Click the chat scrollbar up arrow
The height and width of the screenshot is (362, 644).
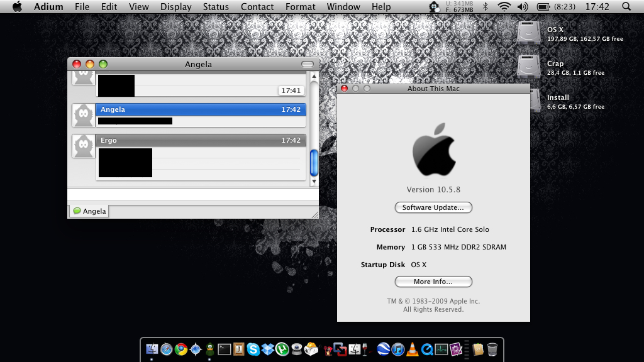click(x=314, y=76)
